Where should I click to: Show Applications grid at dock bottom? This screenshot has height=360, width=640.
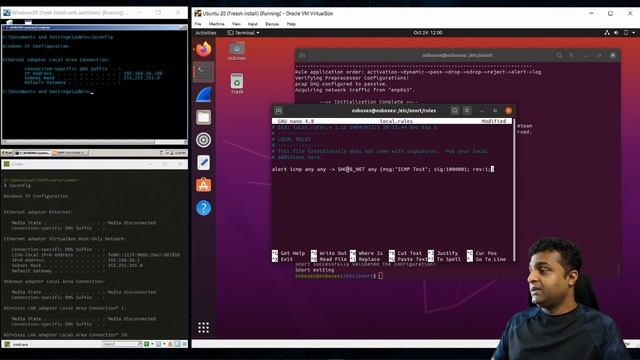[203, 327]
